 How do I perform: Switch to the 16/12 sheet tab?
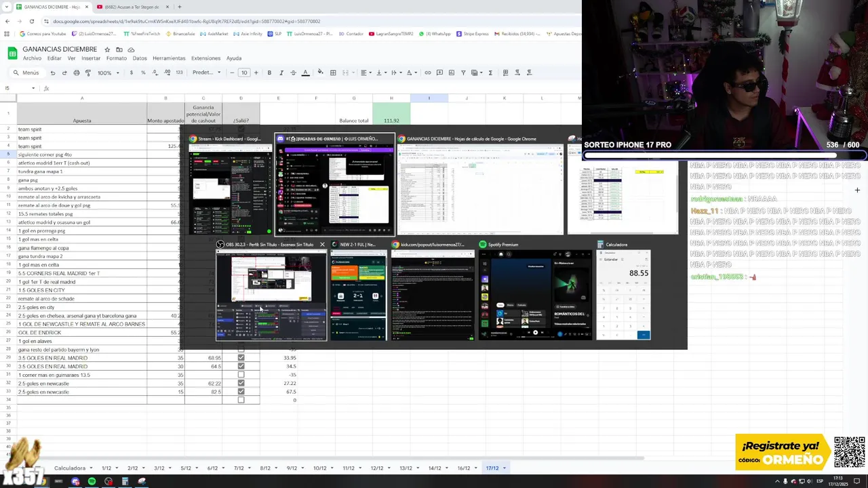463,468
